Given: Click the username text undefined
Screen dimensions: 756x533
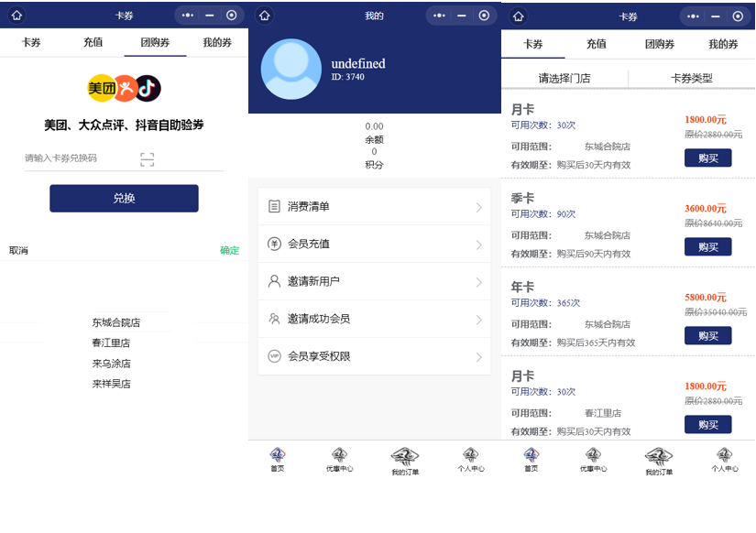Looking at the screenshot, I should click(x=358, y=63).
